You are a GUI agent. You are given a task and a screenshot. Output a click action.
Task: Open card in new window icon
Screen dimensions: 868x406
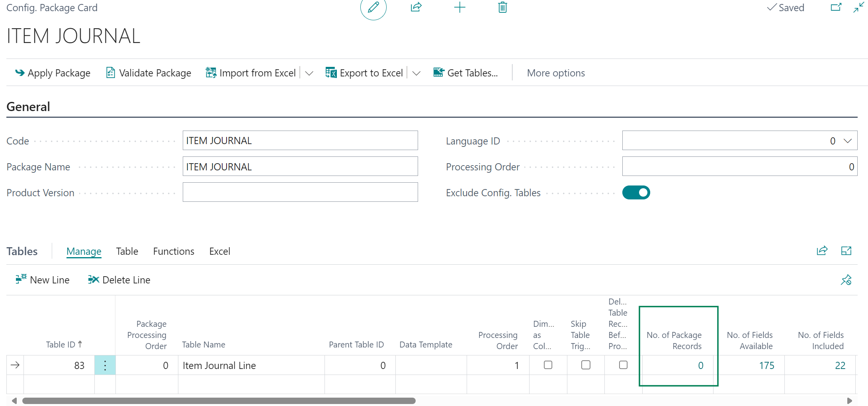point(836,7)
